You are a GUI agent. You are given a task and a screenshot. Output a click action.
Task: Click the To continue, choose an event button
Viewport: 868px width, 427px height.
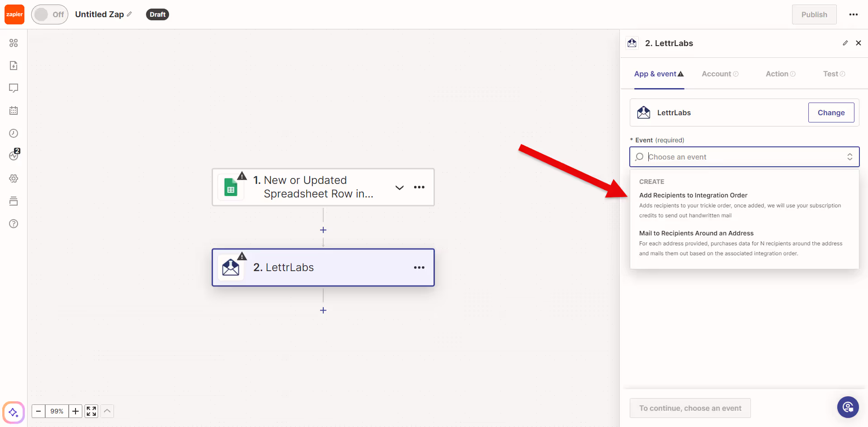pyautogui.click(x=690, y=408)
